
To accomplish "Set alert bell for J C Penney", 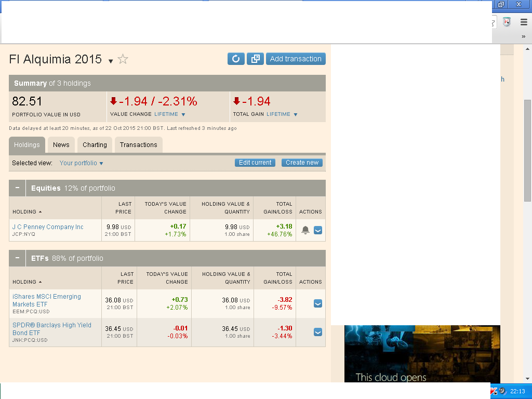I will click(305, 230).
